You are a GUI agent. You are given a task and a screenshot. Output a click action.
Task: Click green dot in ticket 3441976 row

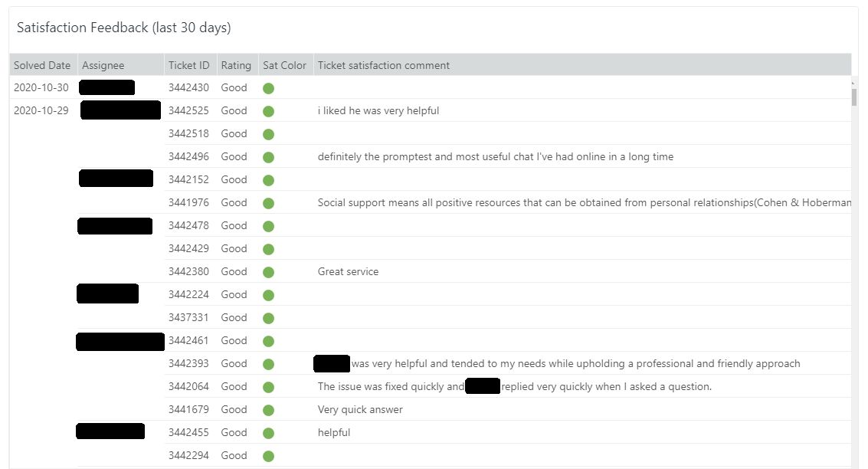pos(268,203)
